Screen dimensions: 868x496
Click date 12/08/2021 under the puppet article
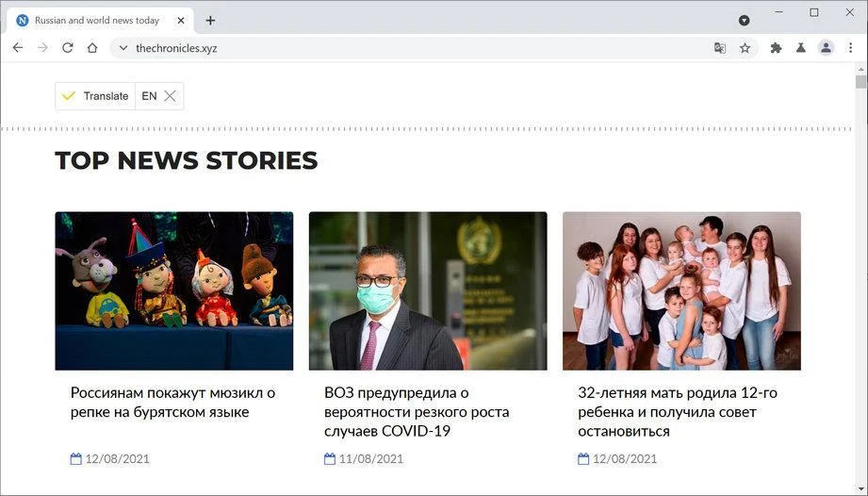pos(118,459)
